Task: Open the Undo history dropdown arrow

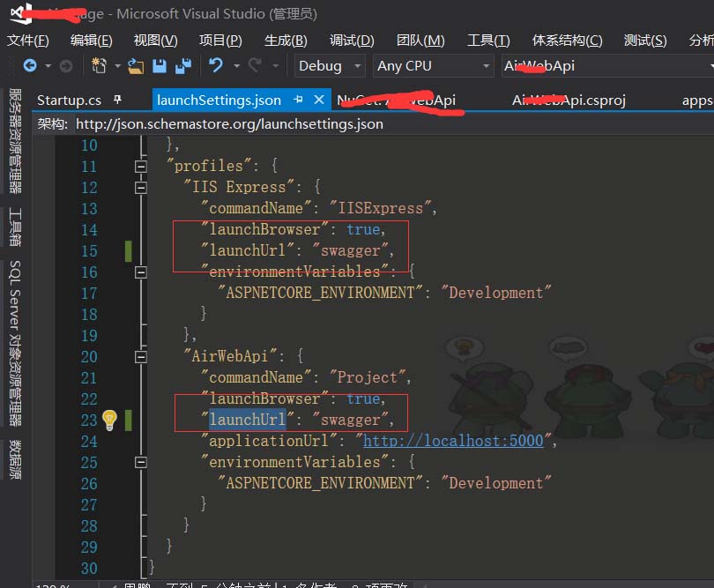Action: tap(236, 66)
